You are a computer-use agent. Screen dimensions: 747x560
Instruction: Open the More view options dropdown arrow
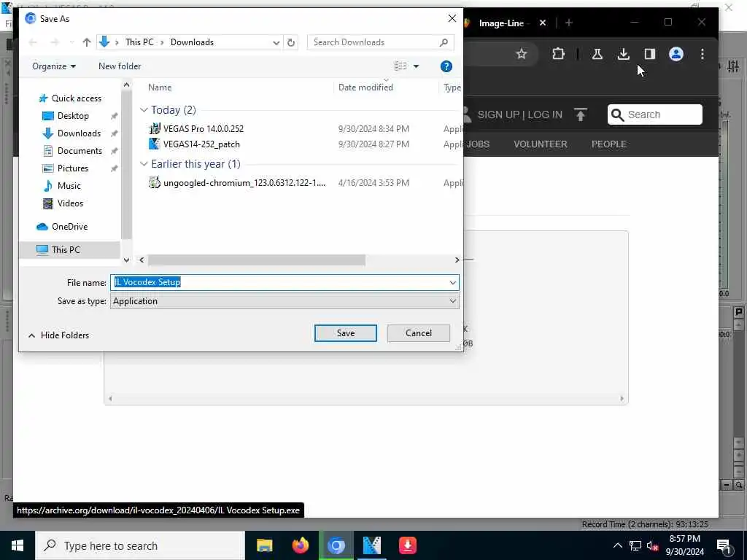coord(416,66)
